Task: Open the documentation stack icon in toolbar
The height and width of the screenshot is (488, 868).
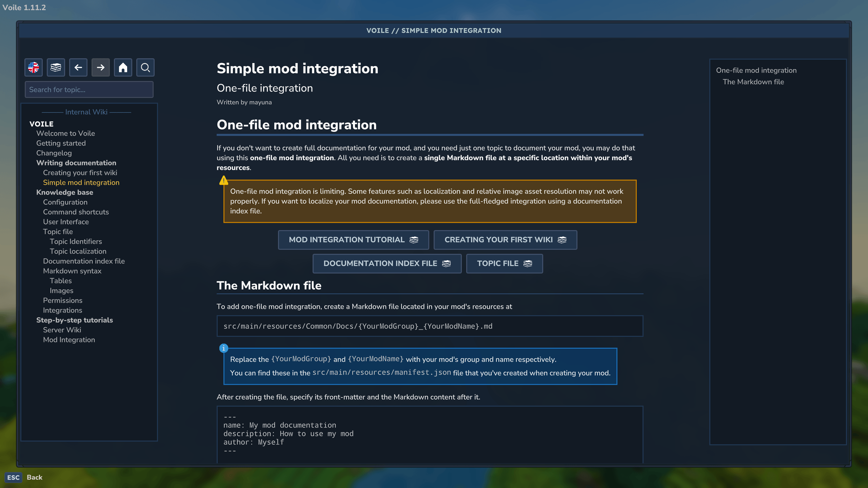Action: click(x=56, y=67)
